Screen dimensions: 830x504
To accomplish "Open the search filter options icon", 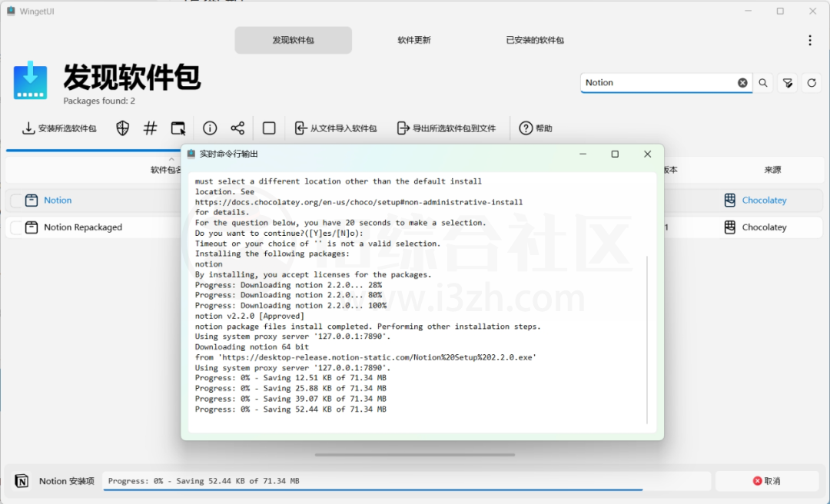I will pos(788,82).
